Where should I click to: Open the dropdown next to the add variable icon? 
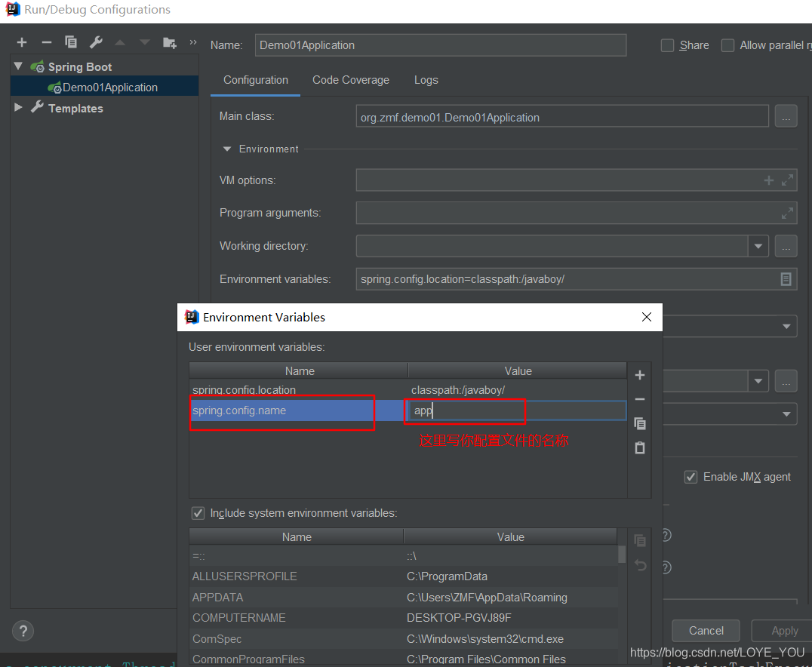click(x=758, y=381)
